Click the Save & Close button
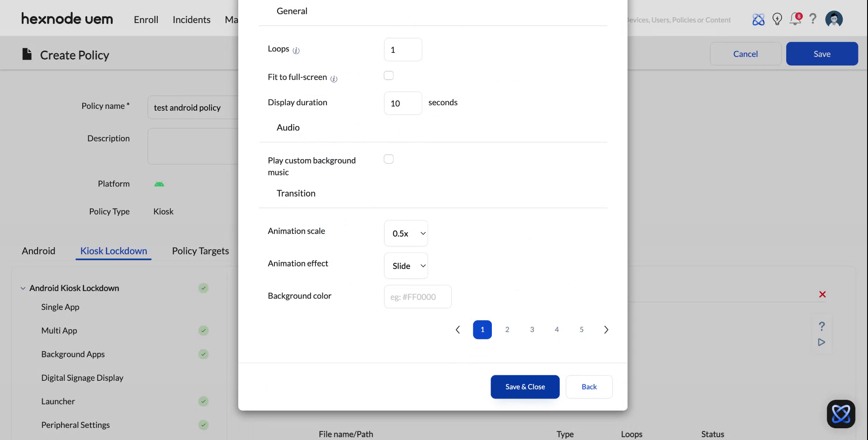 tap(524, 387)
